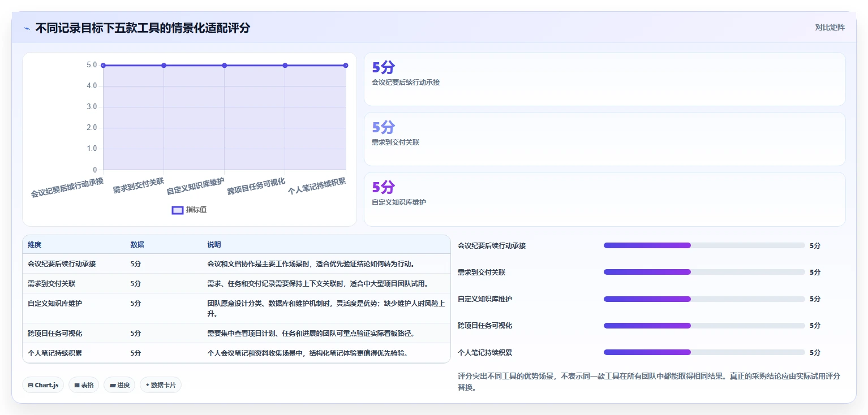868x415 pixels.
Task: Select table row cell 个人笔记持续积累
Action: pyautogui.click(x=55, y=353)
